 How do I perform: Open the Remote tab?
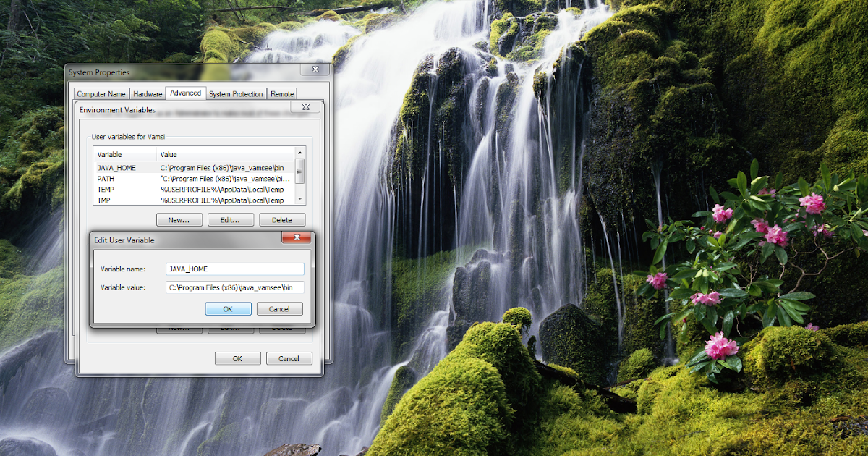tap(282, 94)
